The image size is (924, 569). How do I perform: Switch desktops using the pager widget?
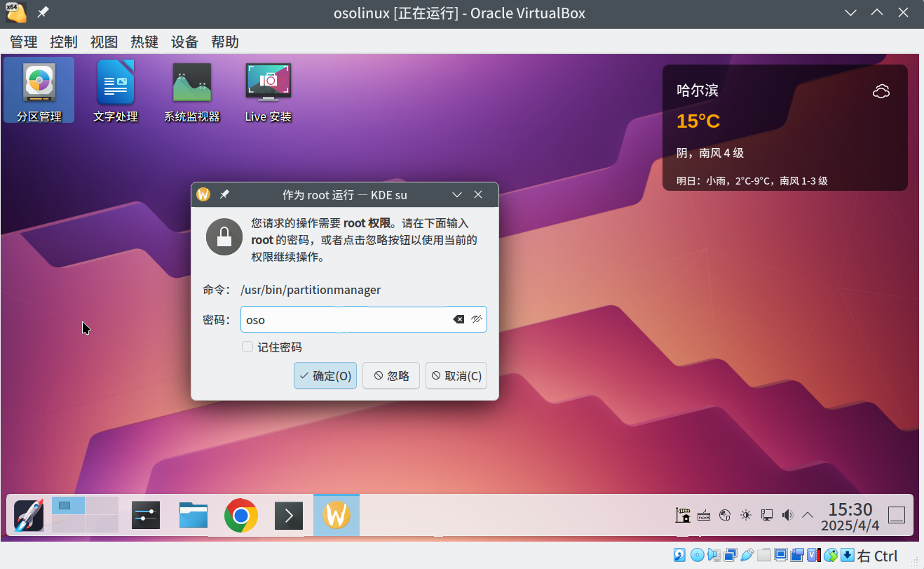(84, 515)
